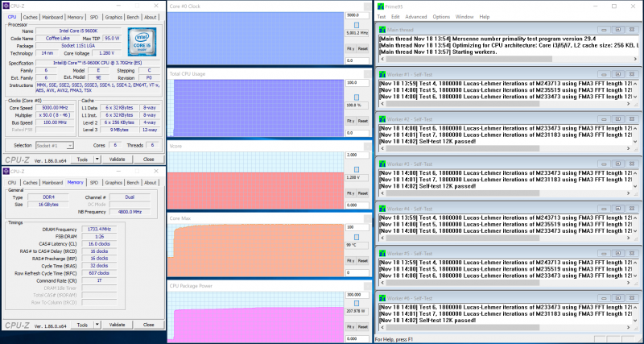Screen dimensions: 644x344
Task: Click the Prime95 title bar icon
Action: (380, 6)
